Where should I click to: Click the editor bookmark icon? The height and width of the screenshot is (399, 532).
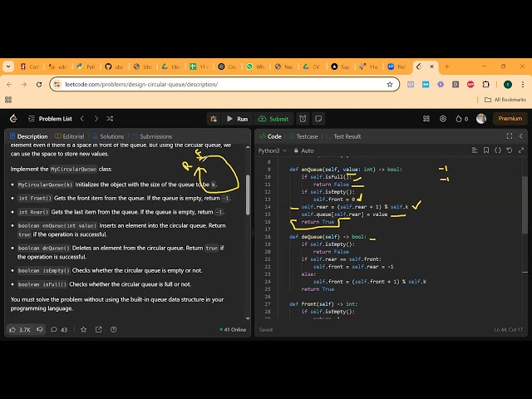point(486,150)
